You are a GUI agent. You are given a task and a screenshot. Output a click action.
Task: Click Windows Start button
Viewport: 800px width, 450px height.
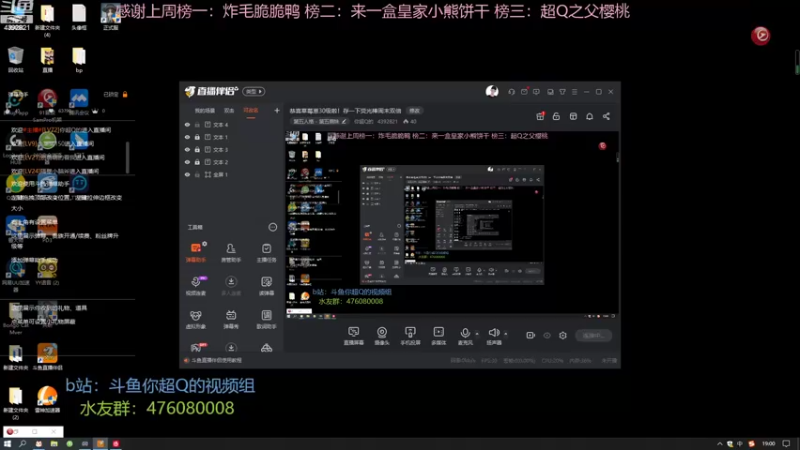click(7, 444)
